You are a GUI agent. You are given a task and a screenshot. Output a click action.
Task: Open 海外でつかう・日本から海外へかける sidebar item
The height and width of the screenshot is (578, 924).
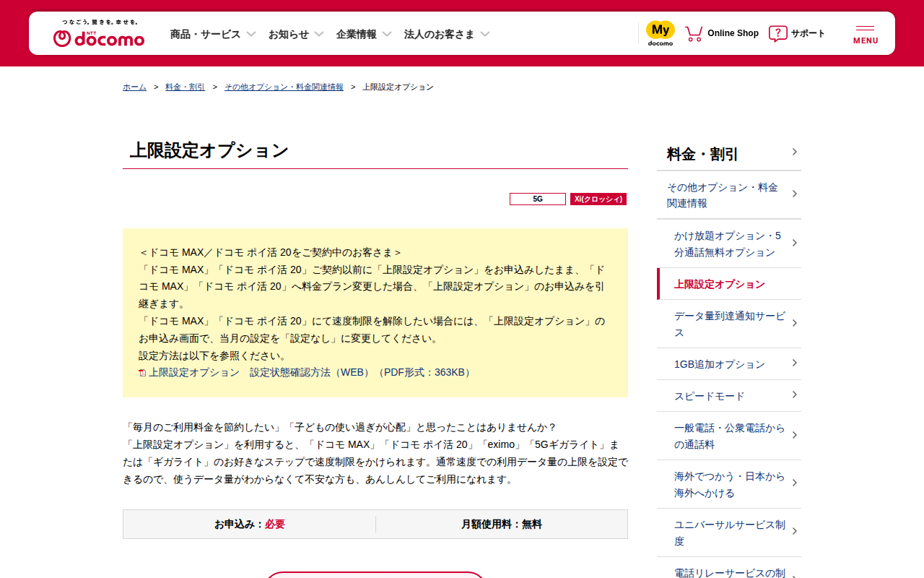pyautogui.click(x=729, y=484)
